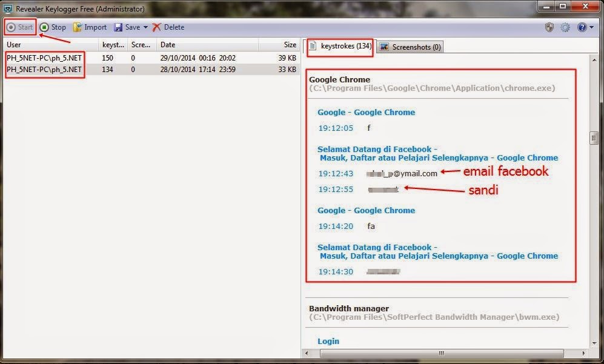Click the 19:12:05 timestamp
Viewport: 604px width, 364px height.
(336, 128)
